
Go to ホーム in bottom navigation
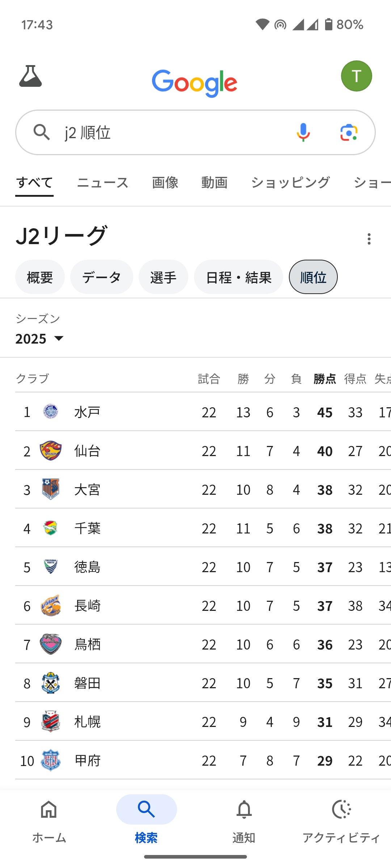[49, 821]
